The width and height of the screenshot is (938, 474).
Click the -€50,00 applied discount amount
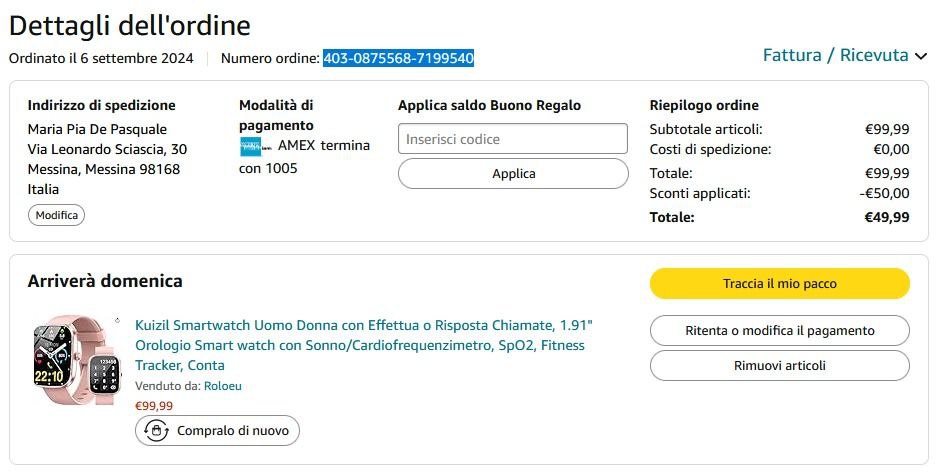[885, 193]
